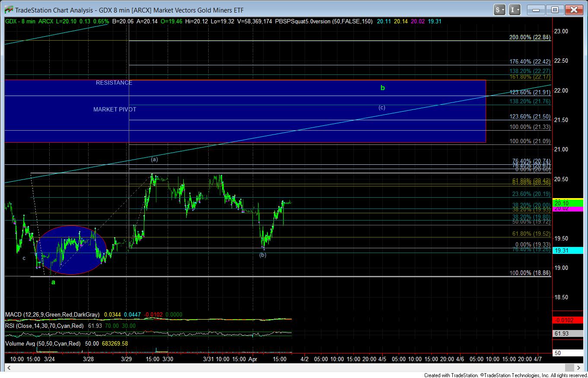This screenshot has height=378, width=588.
Task: Select the '(c)' wave label
Action: [x=382, y=107]
